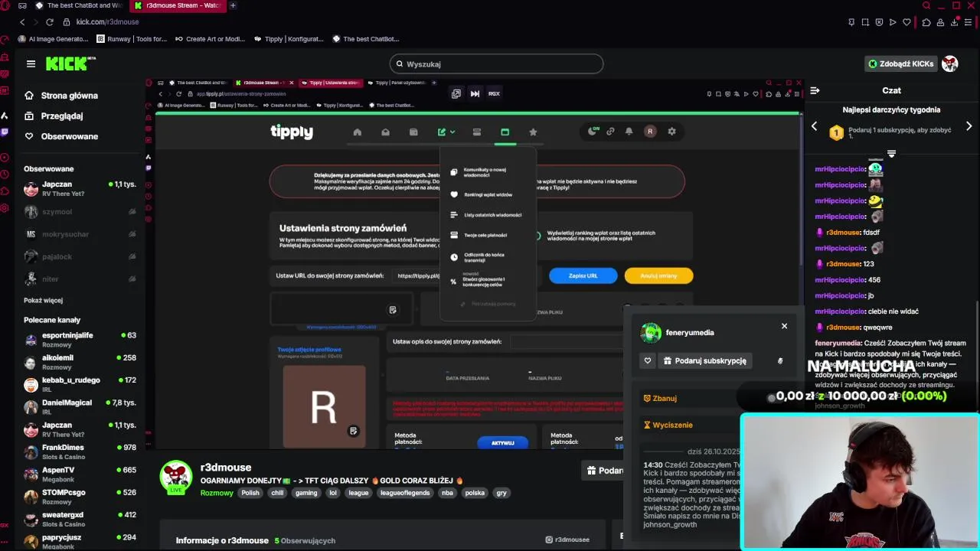This screenshot has height=551, width=980.
Task: Click the Polish stream tag
Action: click(250, 493)
